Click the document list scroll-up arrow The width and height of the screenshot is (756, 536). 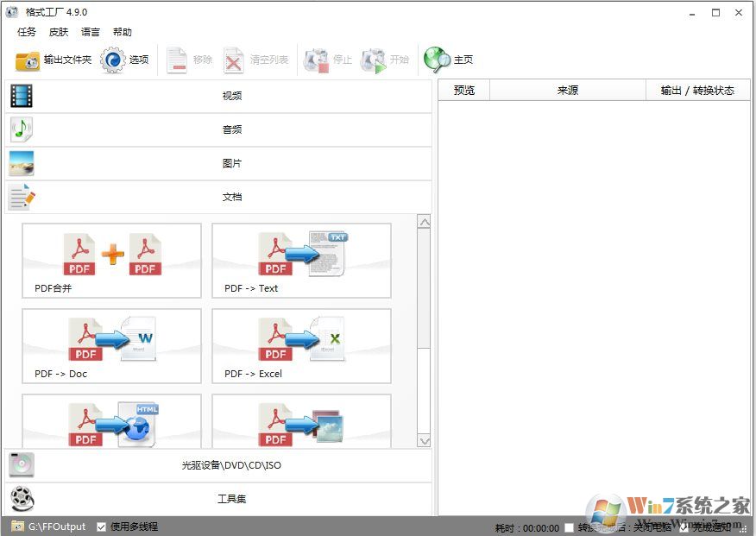pos(424,222)
